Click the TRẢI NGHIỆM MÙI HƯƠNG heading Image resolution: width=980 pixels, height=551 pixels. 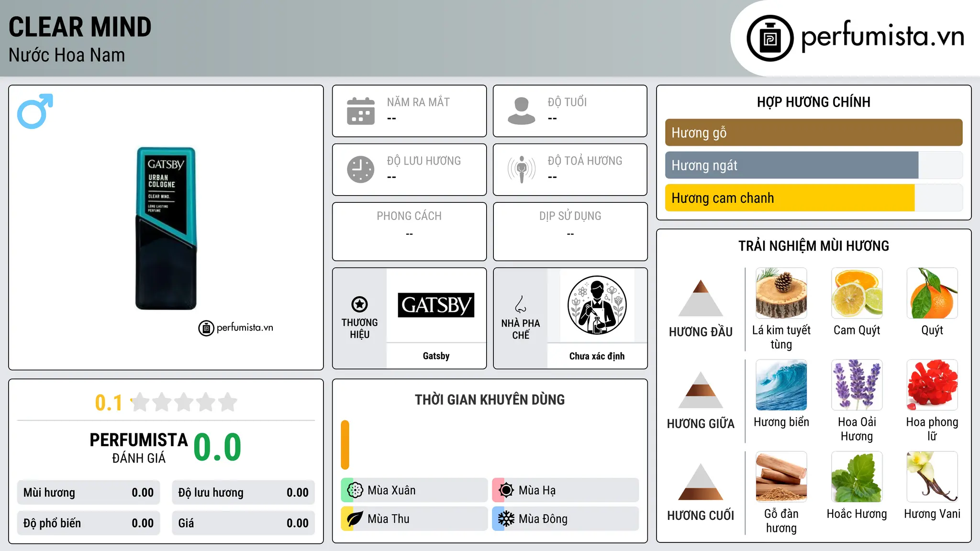pyautogui.click(x=813, y=246)
